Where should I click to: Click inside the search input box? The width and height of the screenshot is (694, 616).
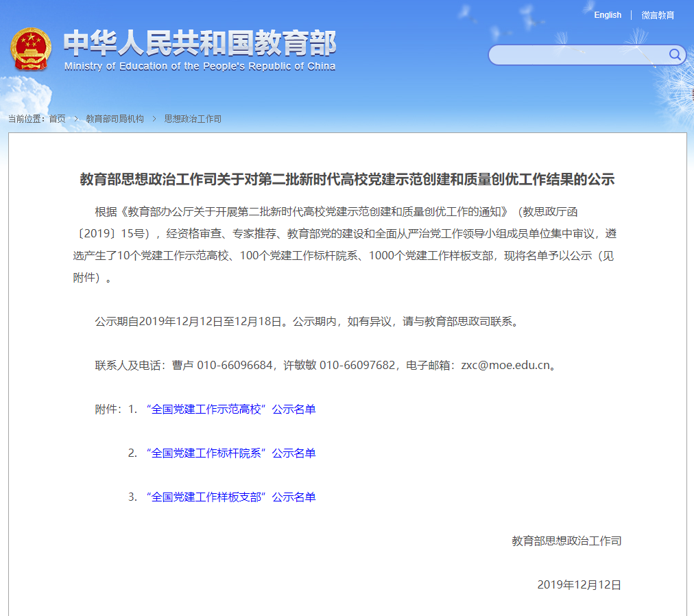[x=576, y=55]
